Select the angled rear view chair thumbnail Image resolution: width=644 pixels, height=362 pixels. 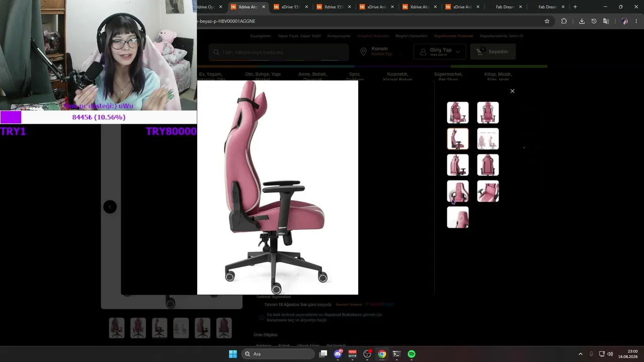pyautogui.click(x=458, y=165)
